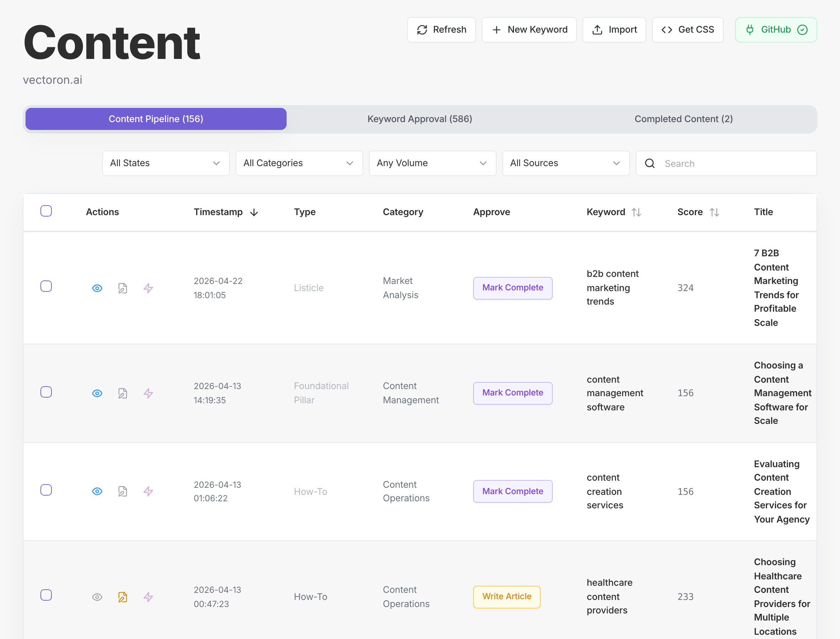Select the checkbox for the b2b content marketing row

pos(46,286)
